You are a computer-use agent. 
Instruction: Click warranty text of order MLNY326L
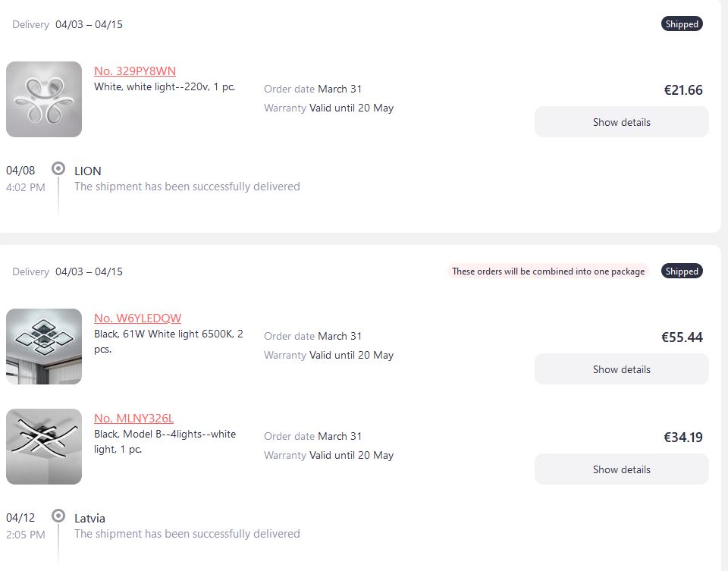(328, 456)
